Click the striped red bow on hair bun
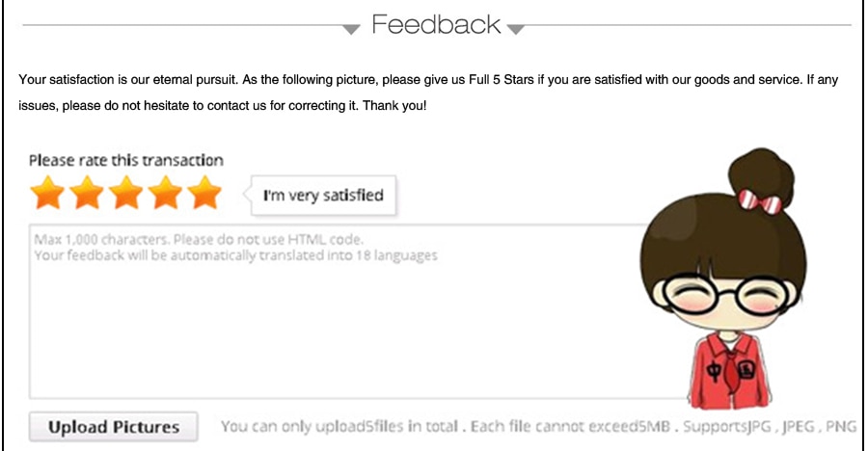The image size is (868, 451). pos(760,201)
